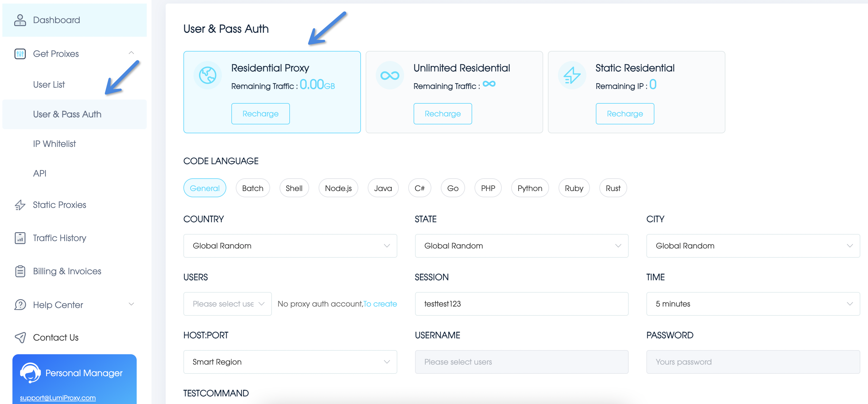
Task: Click the PASSWORD field
Action: pos(753,362)
